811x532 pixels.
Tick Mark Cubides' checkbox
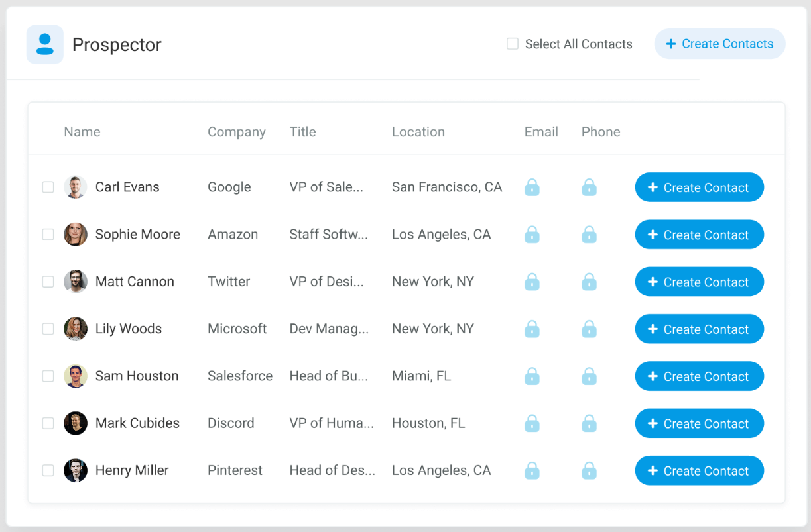coord(48,423)
